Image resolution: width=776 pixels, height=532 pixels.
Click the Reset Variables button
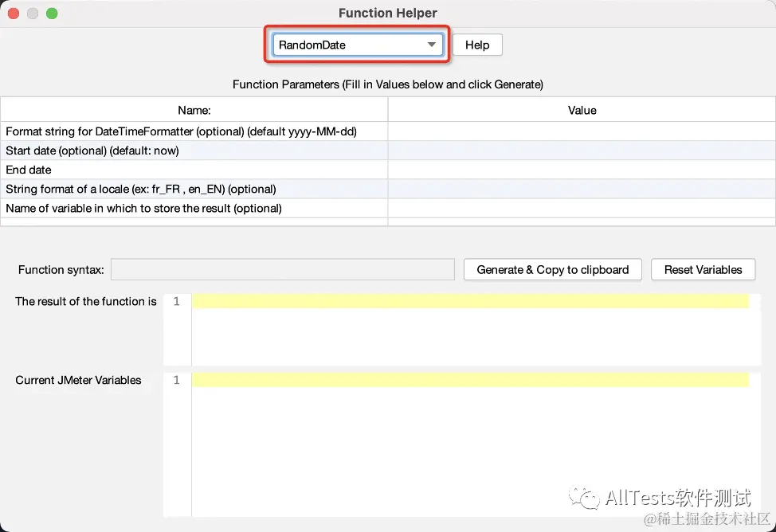(703, 270)
